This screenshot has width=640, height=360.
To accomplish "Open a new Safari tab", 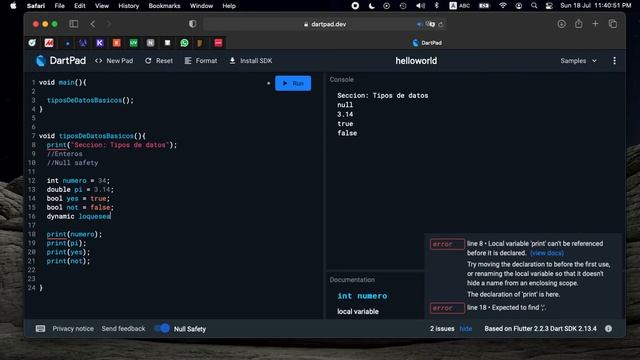I will point(595,24).
